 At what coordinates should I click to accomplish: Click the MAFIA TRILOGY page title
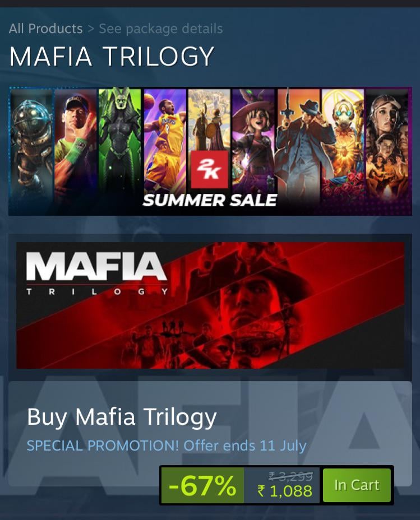[112, 56]
